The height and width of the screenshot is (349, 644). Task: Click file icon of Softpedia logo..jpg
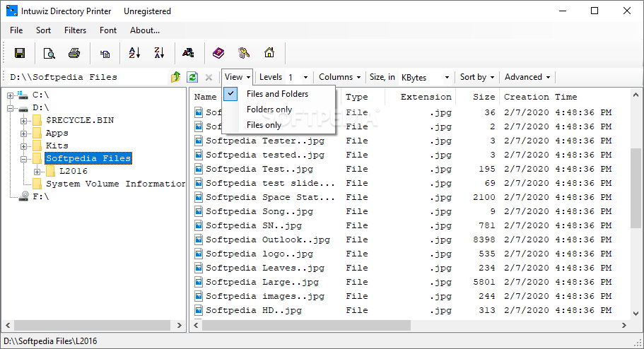tap(199, 254)
